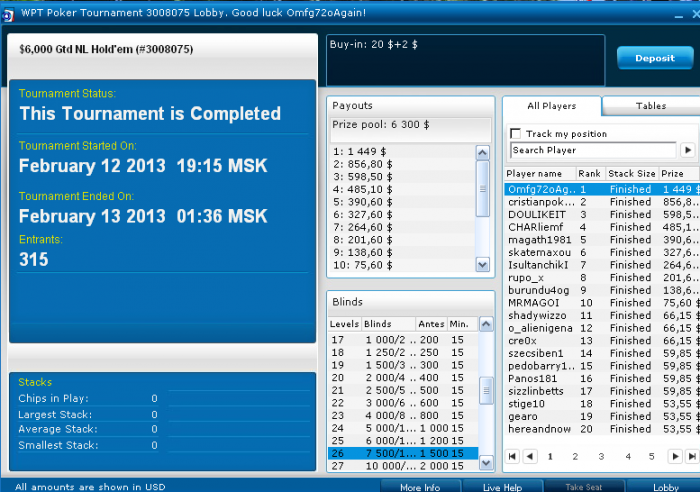The height and width of the screenshot is (492, 700).
Task: Open page 3 of players list
Action: (x=601, y=456)
